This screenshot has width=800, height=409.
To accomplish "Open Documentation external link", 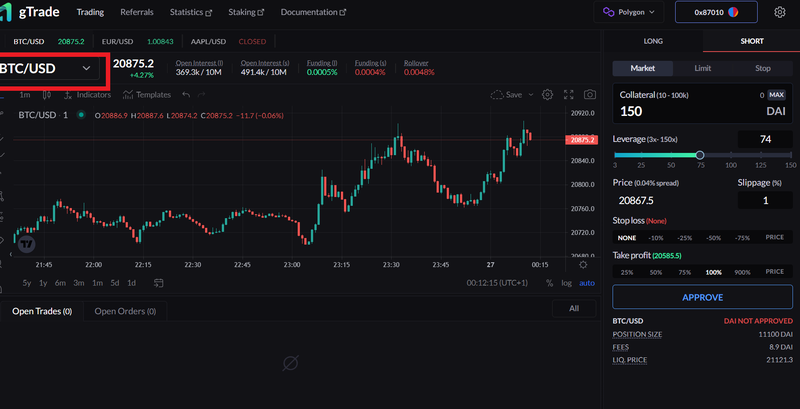I will [x=313, y=12].
